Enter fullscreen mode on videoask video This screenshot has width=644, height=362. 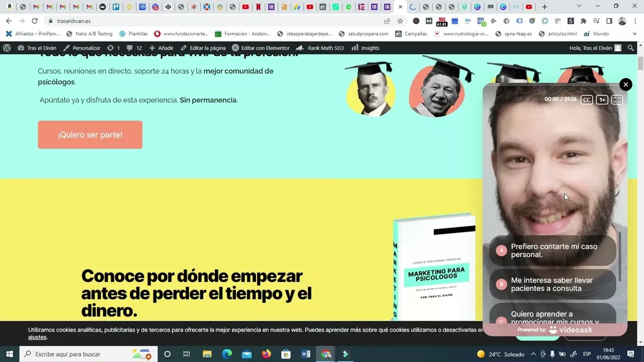click(617, 100)
